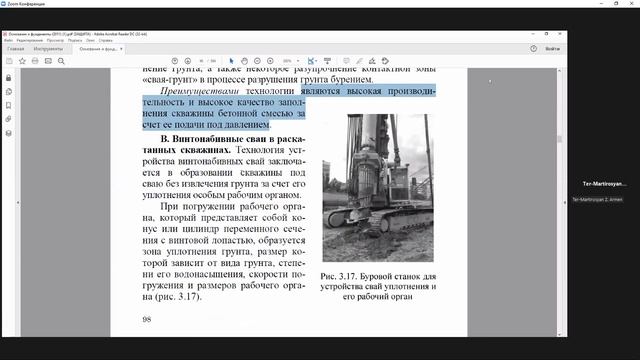Click the lock icon in left sidebar
640x360 pixels.
9,78
